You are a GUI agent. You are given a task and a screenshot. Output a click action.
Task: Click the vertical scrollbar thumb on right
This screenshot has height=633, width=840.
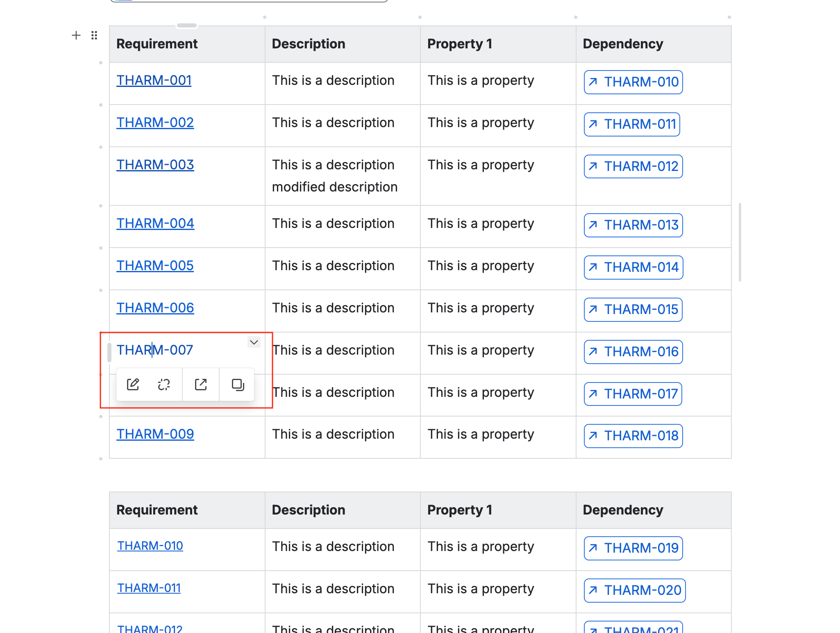740,242
